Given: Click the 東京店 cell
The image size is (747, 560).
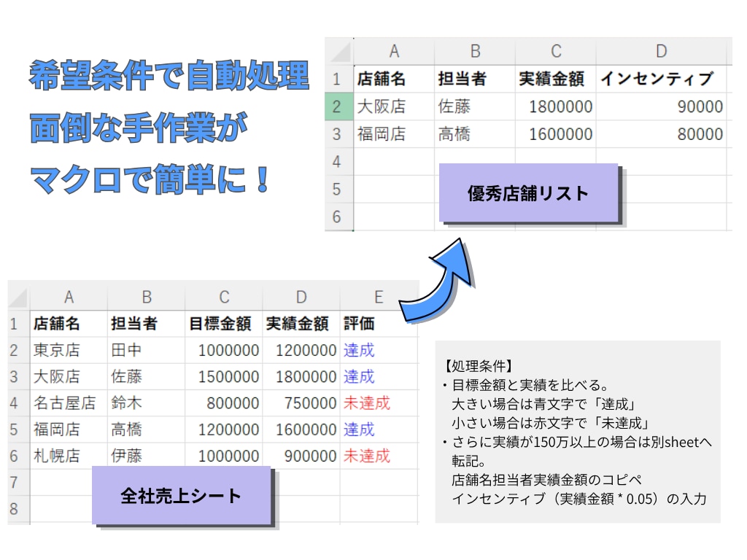Looking at the screenshot, I should [69, 351].
